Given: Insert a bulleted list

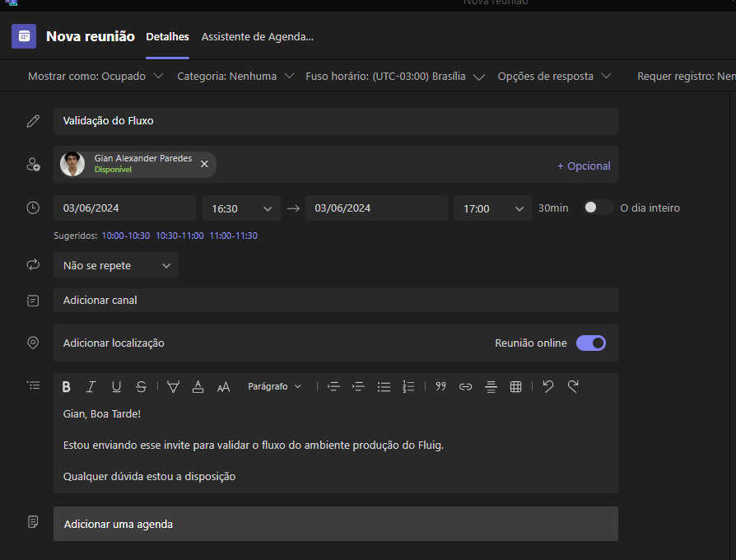Looking at the screenshot, I should tap(384, 387).
